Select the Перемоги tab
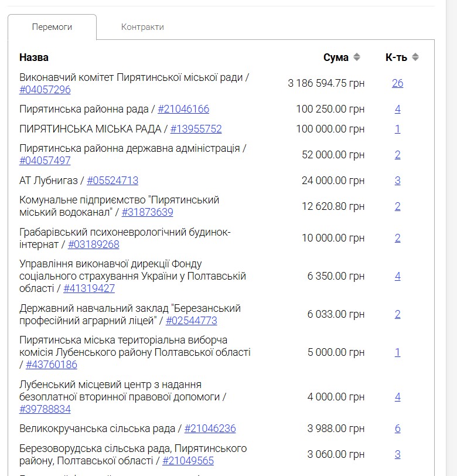This screenshot has width=457, height=476. point(52,27)
